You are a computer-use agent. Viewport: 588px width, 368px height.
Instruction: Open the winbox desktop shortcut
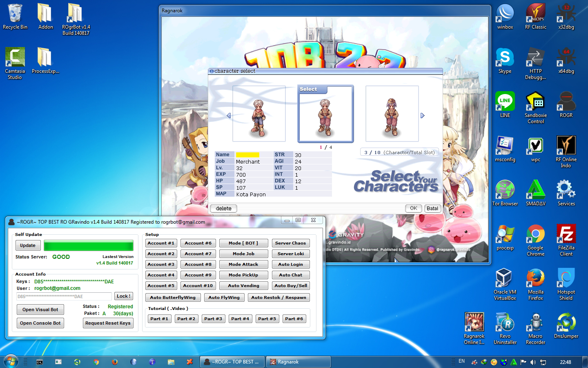point(505,17)
